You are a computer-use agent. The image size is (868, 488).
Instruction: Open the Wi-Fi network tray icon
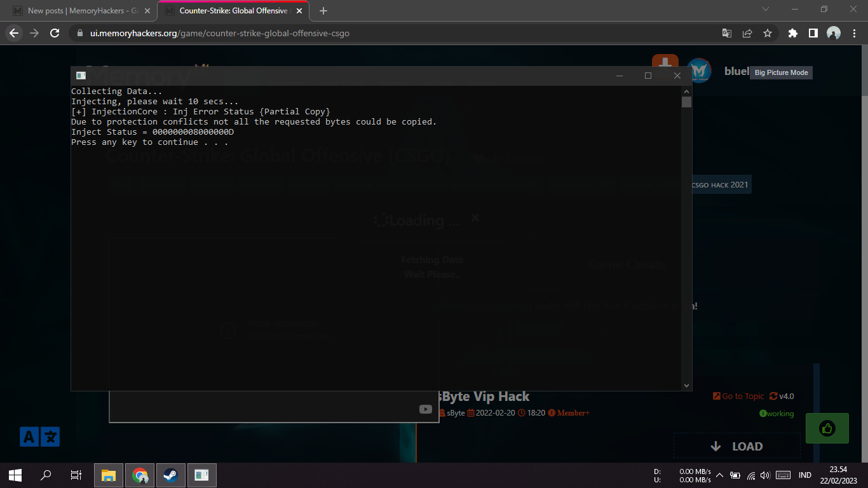(751, 475)
